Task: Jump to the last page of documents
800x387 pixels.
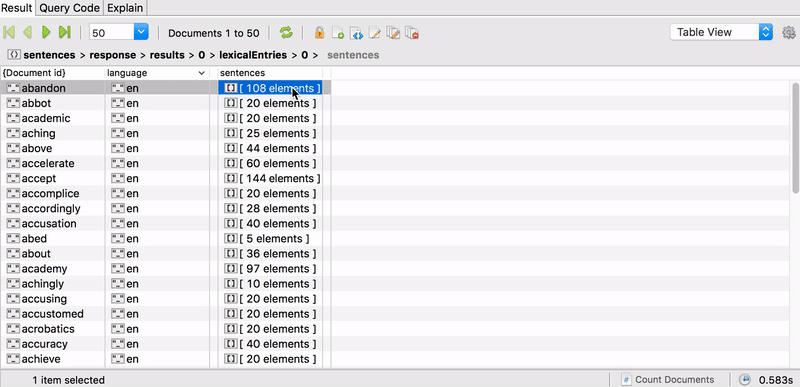Action: coord(64,33)
